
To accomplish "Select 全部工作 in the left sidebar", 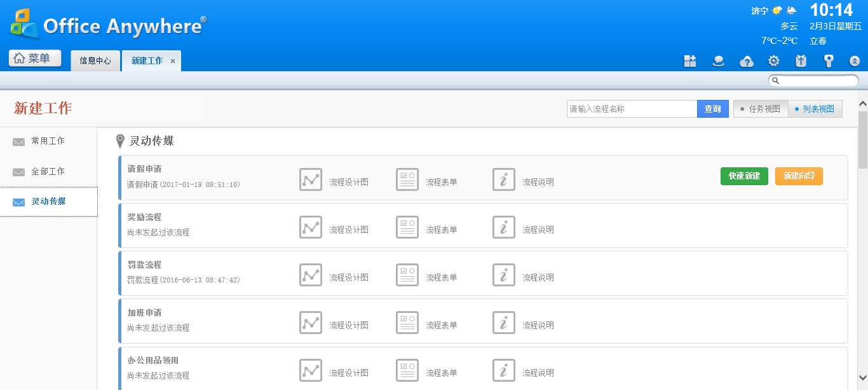I will [x=48, y=172].
